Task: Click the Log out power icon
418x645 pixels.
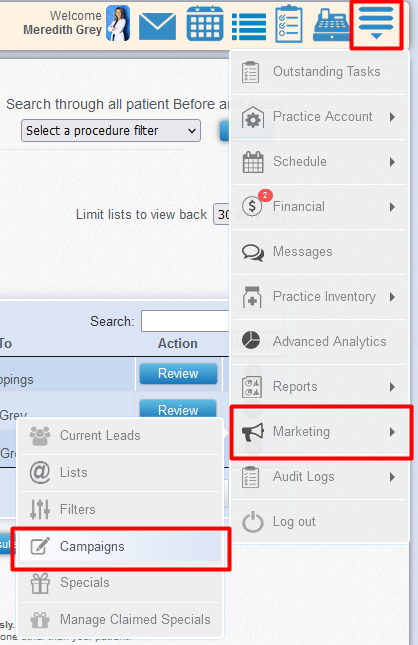Action: 252,522
